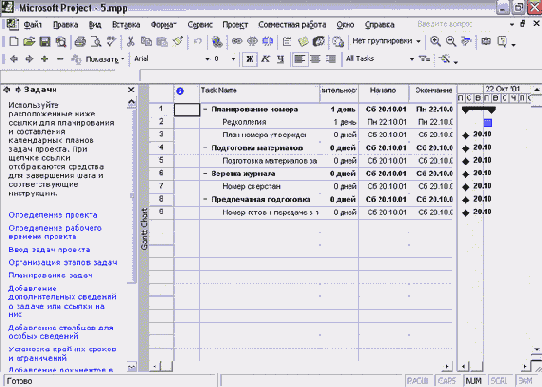
Task: Click the 'Определение проекта' link
Action: click(53, 215)
